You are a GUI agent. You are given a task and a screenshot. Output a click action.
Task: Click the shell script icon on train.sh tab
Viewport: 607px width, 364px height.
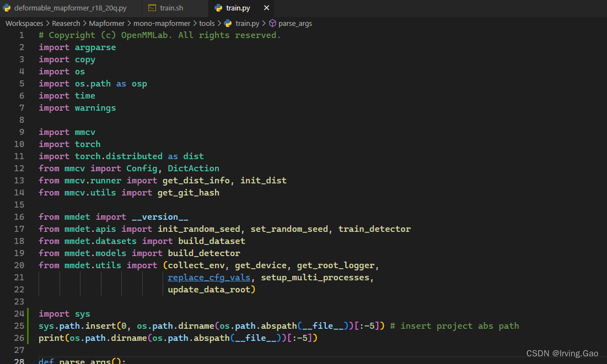[151, 8]
